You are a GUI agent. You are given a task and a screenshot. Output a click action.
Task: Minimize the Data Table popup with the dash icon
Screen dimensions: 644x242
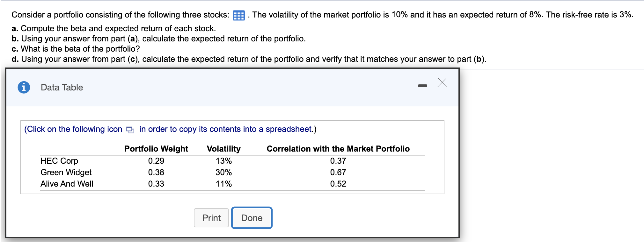422,85
